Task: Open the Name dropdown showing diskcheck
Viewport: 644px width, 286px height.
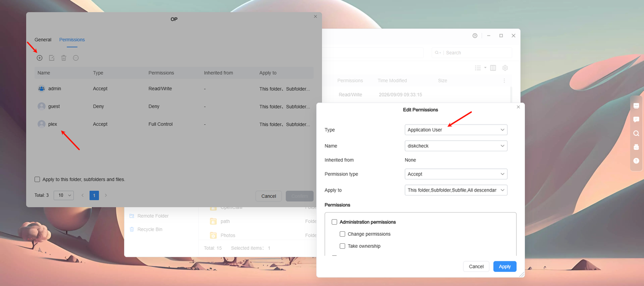Action: pyautogui.click(x=456, y=146)
